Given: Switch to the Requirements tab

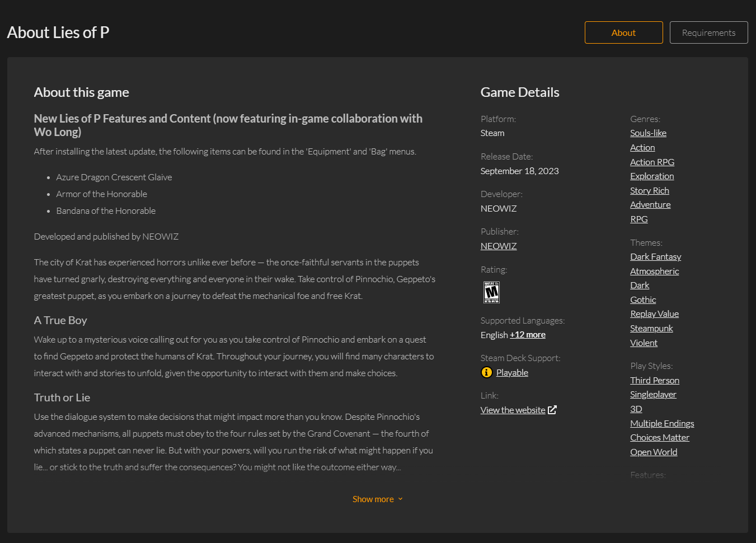Looking at the screenshot, I should [x=708, y=32].
